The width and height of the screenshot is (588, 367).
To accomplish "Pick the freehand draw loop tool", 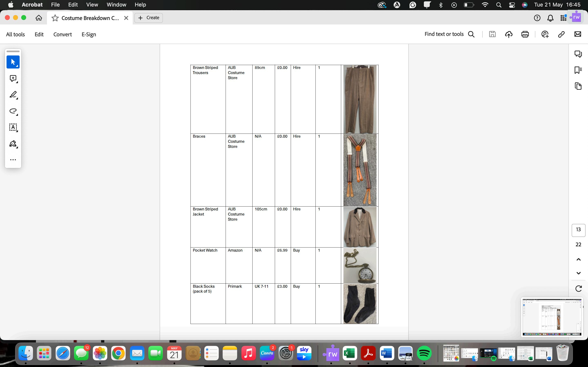I will click(x=13, y=111).
